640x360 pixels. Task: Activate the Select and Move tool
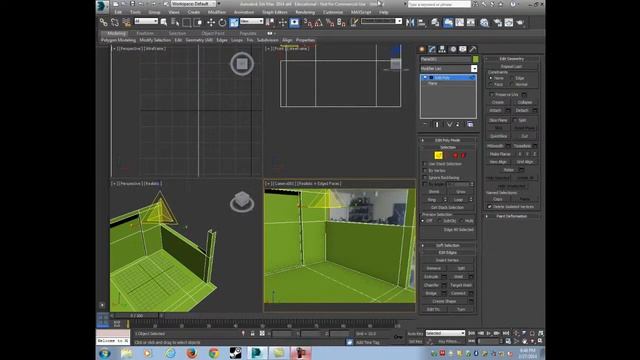tap(211, 22)
